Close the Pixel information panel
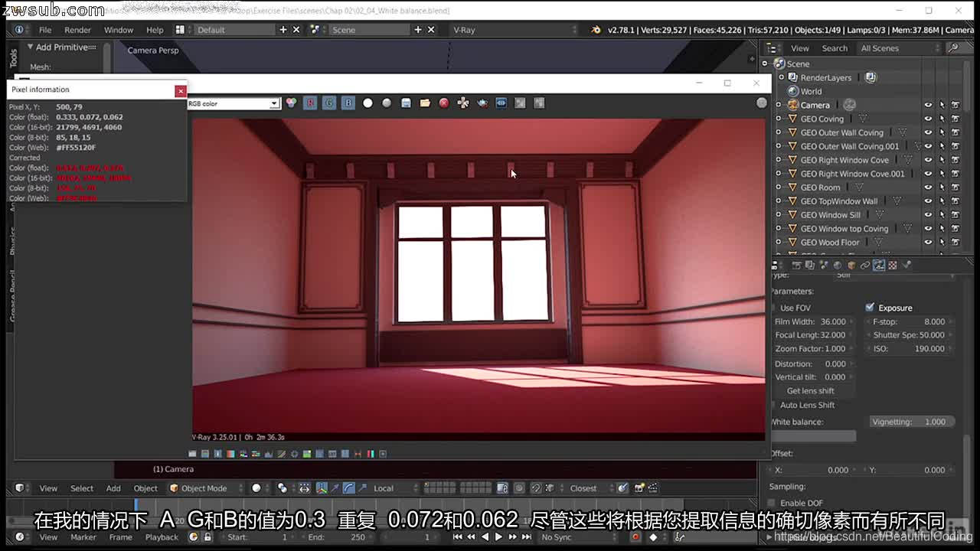This screenshot has height=551, width=980. coord(181,90)
